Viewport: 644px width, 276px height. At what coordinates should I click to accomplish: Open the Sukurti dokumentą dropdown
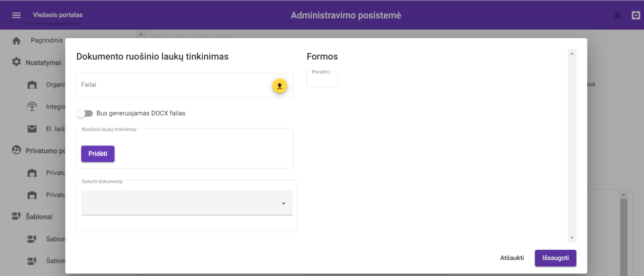[187, 203]
